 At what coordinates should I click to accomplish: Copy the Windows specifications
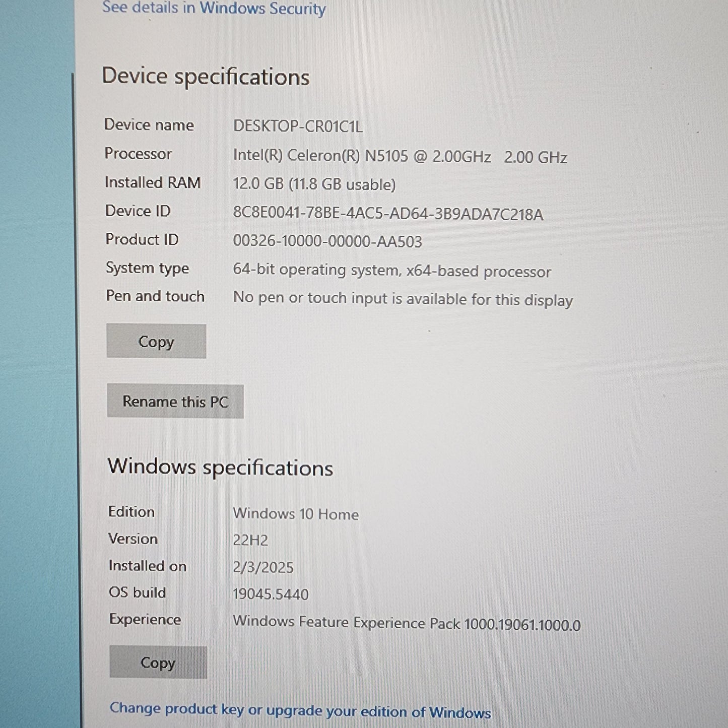coord(158,663)
